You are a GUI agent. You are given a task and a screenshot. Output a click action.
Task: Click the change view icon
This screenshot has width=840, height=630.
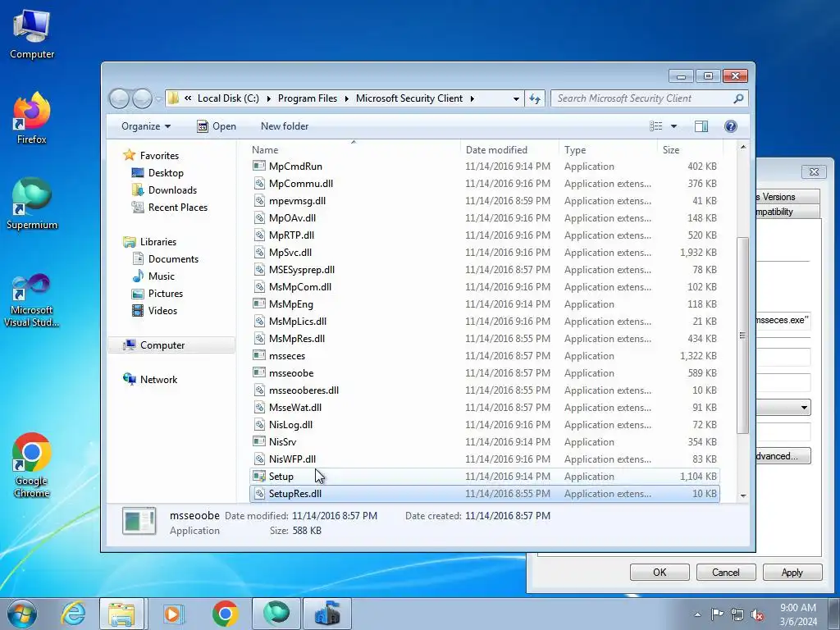pyautogui.click(x=655, y=126)
